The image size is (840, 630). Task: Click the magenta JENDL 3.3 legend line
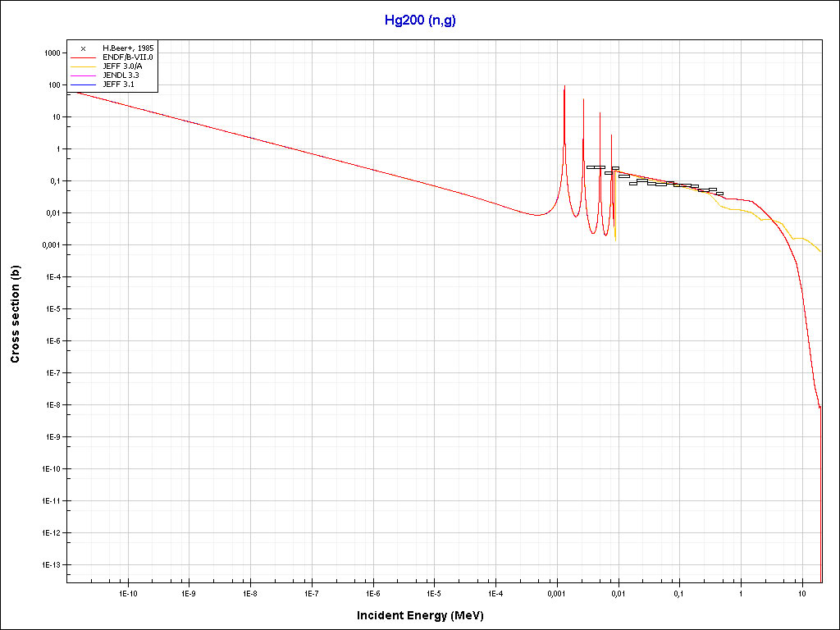(x=83, y=75)
